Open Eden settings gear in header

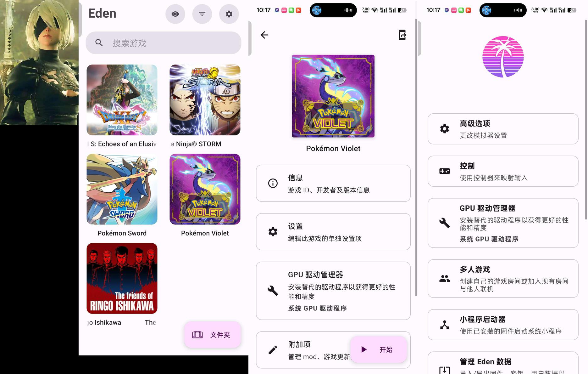229,14
